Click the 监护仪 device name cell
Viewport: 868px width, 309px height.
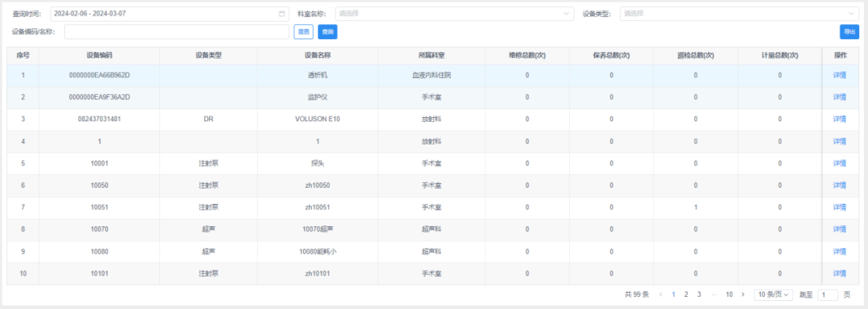[317, 97]
